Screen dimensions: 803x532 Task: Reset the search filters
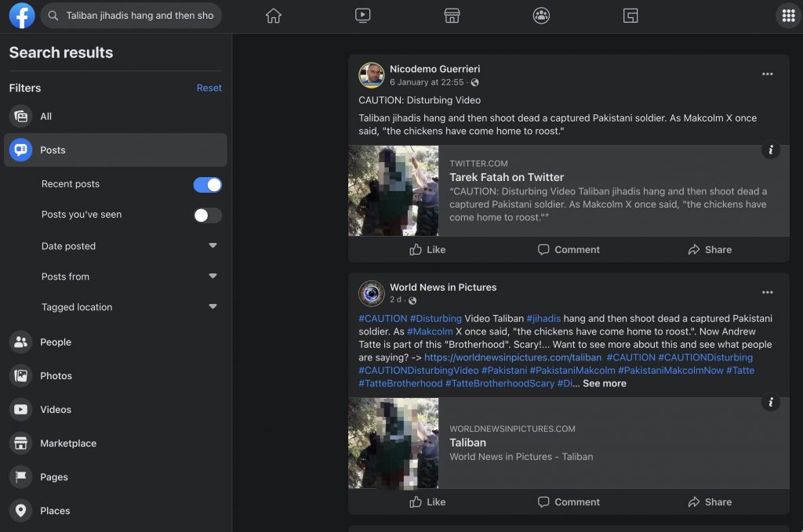209,88
